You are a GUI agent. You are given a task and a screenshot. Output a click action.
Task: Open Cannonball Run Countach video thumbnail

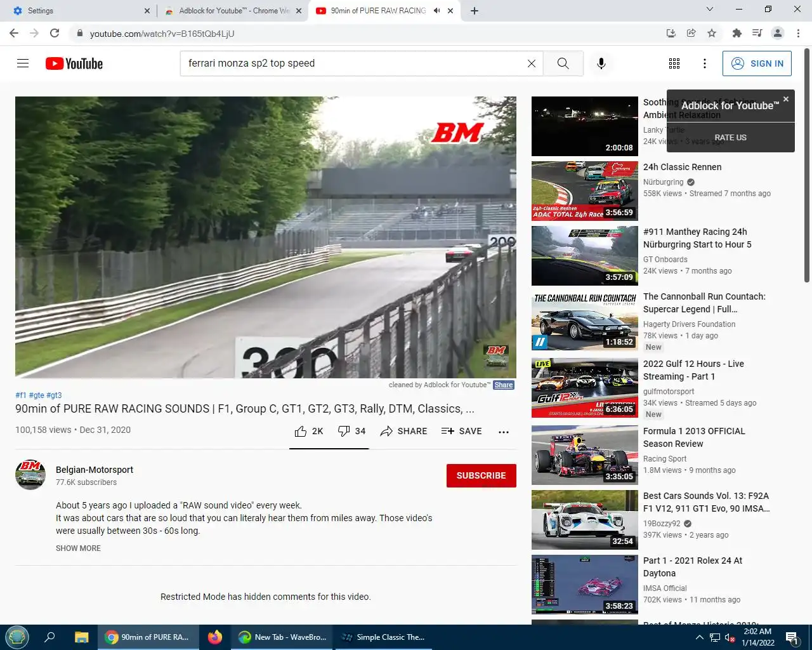(x=585, y=321)
